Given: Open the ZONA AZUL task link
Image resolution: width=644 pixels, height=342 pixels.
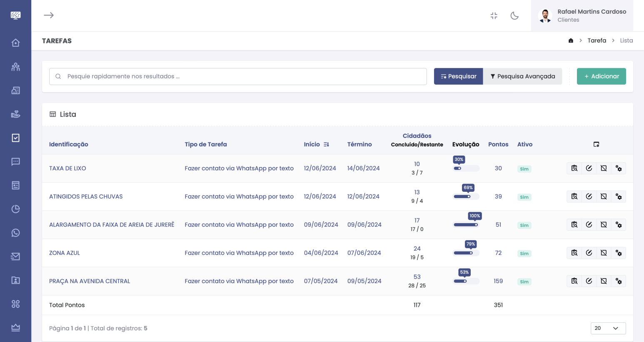Looking at the screenshot, I should click(65, 253).
